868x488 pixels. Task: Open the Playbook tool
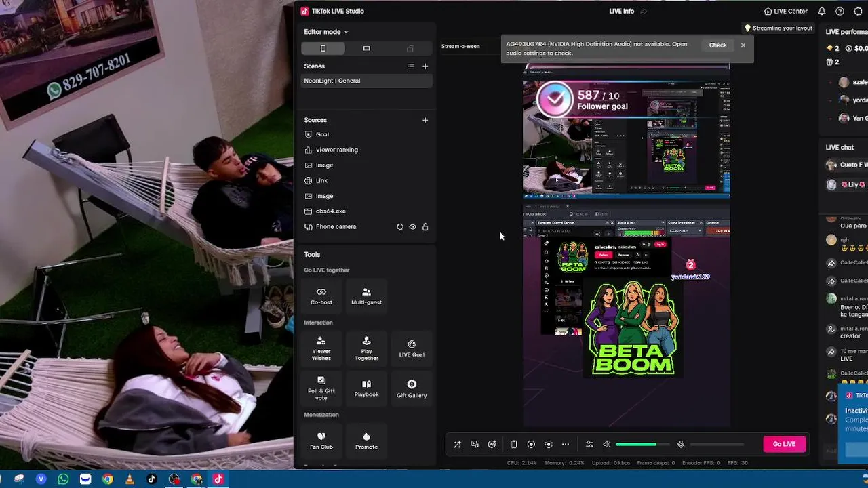click(366, 388)
